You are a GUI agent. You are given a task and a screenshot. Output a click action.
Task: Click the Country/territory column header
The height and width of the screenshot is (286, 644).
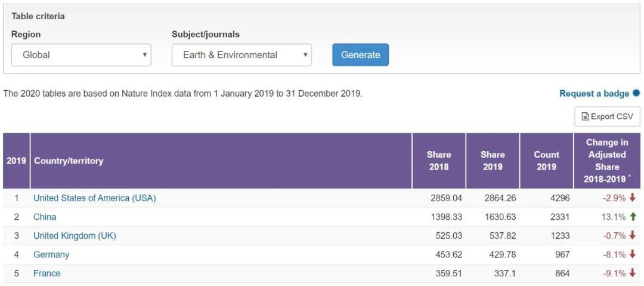pyautogui.click(x=69, y=161)
